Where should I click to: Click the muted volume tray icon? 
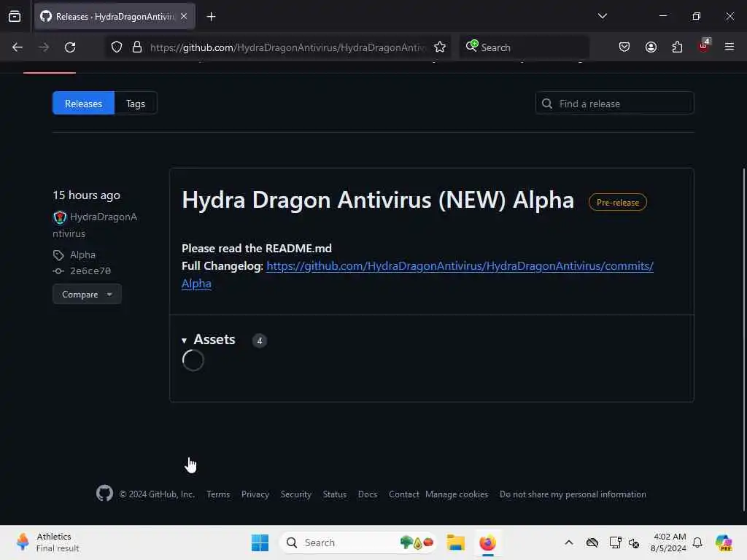click(x=634, y=542)
